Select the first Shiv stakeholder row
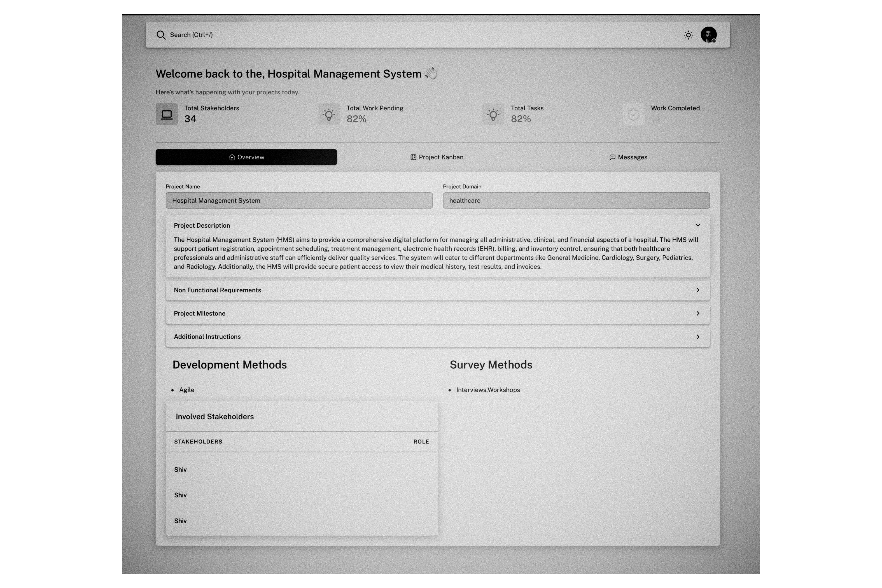 tap(301, 470)
